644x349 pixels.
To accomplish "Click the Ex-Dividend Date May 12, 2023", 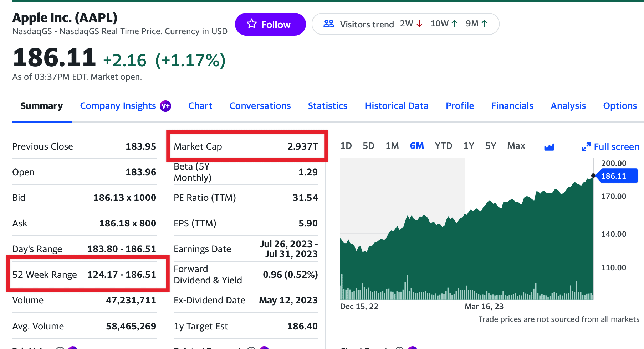I will pos(288,300).
